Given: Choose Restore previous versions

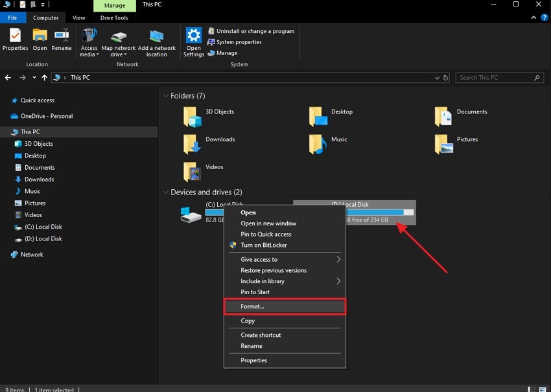Looking at the screenshot, I should pos(285,270).
